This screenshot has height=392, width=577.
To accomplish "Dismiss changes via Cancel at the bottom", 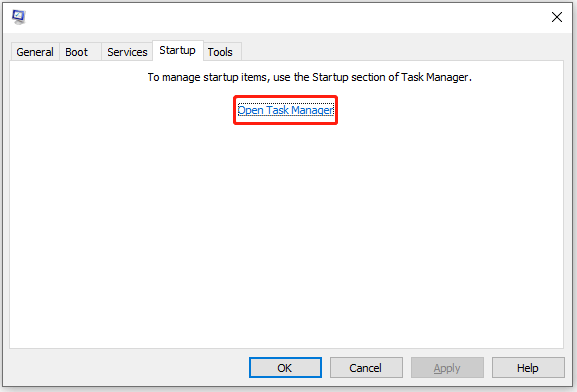I will [x=366, y=367].
